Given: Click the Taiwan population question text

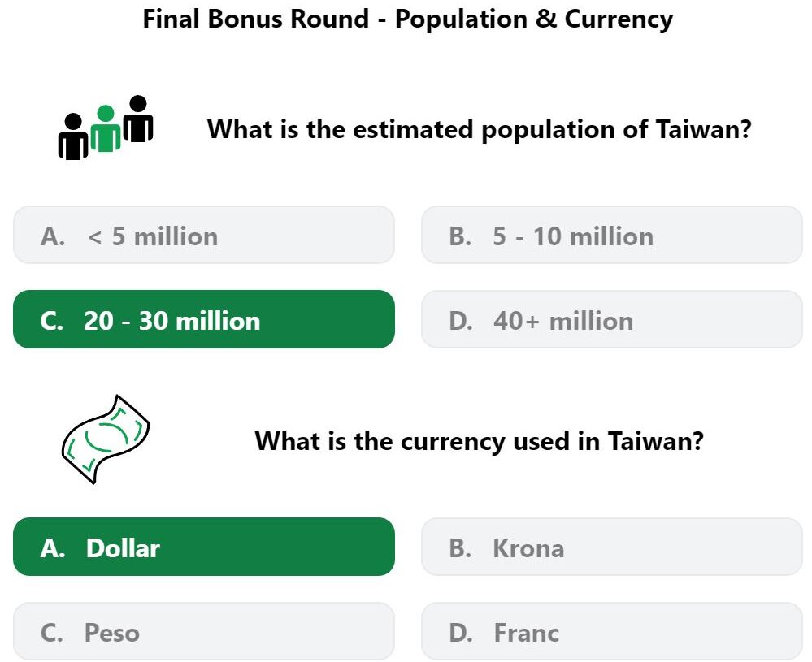Looking at the screenshot, I should 479,129.
